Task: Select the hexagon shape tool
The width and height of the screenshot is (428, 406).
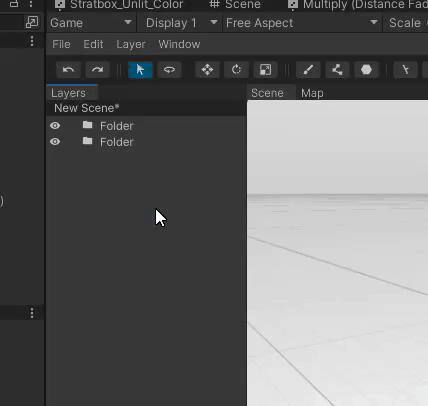Action: (x=366, y=70)
